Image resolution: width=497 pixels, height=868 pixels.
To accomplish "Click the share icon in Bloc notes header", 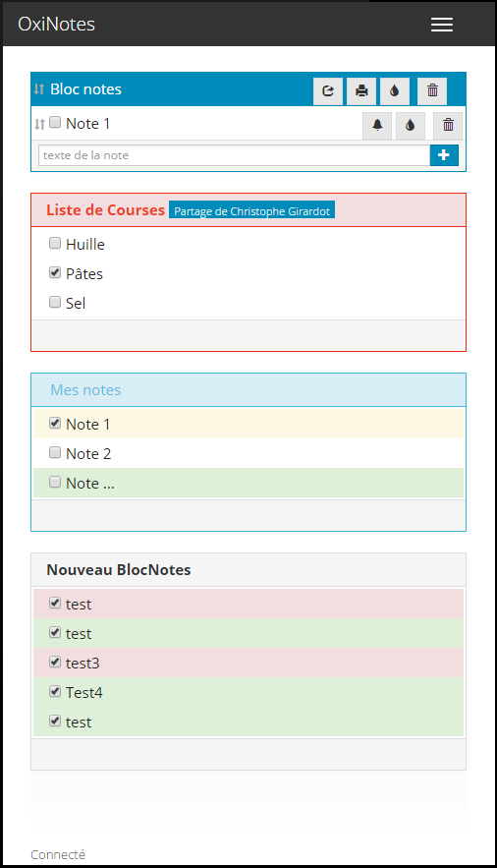I will tap(328, 90).
